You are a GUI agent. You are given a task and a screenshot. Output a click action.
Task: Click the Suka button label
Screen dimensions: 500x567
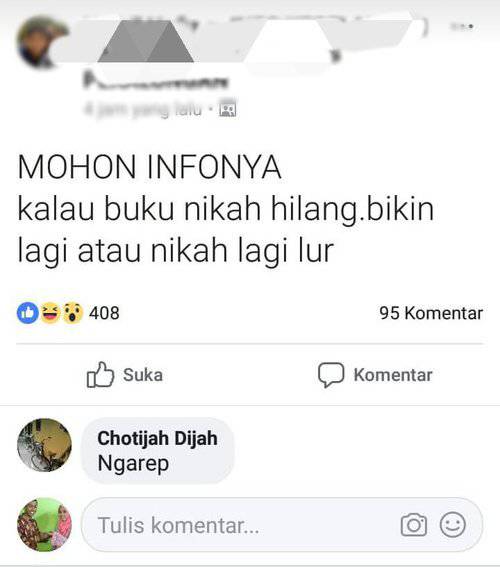point(143,375)
